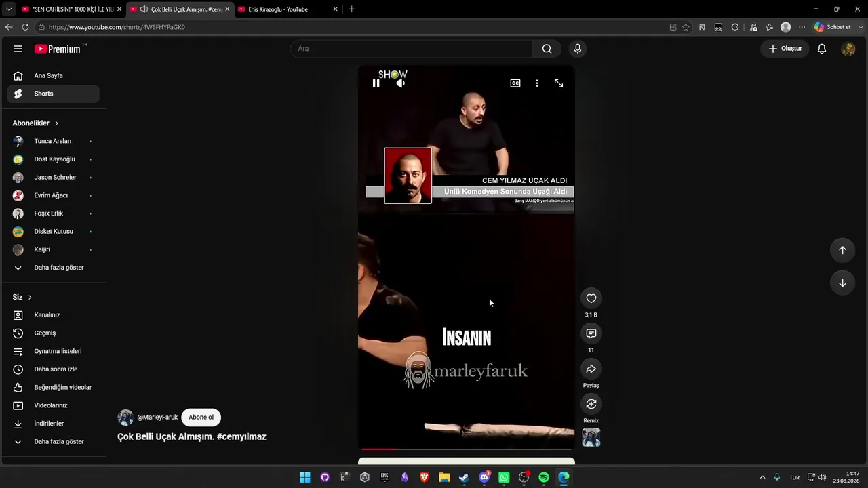Screen dimensions: 868x488
Task: Go to previous Short with up arrow
Action: click(x=842, y=250)
